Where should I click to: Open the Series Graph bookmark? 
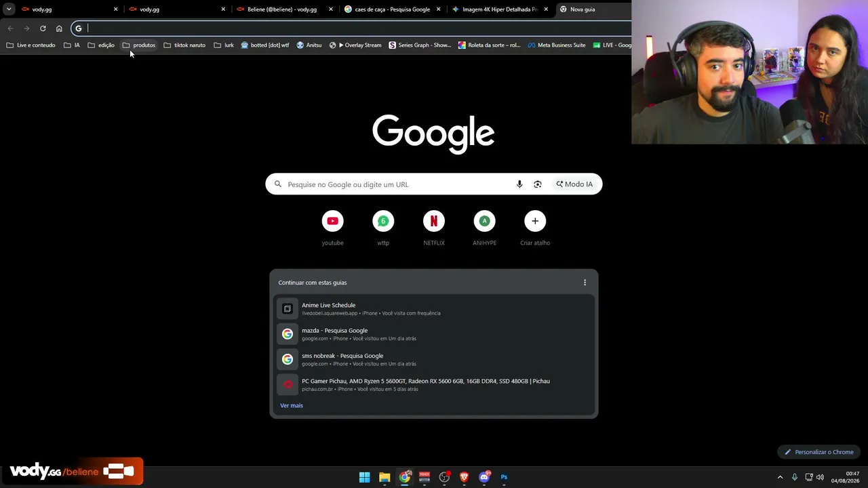(x=420, y=45)
